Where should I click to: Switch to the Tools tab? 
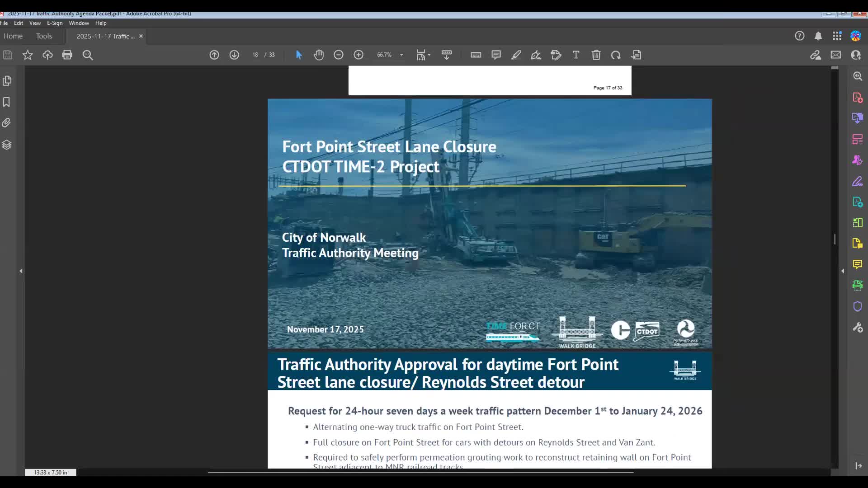coord(44,36)
